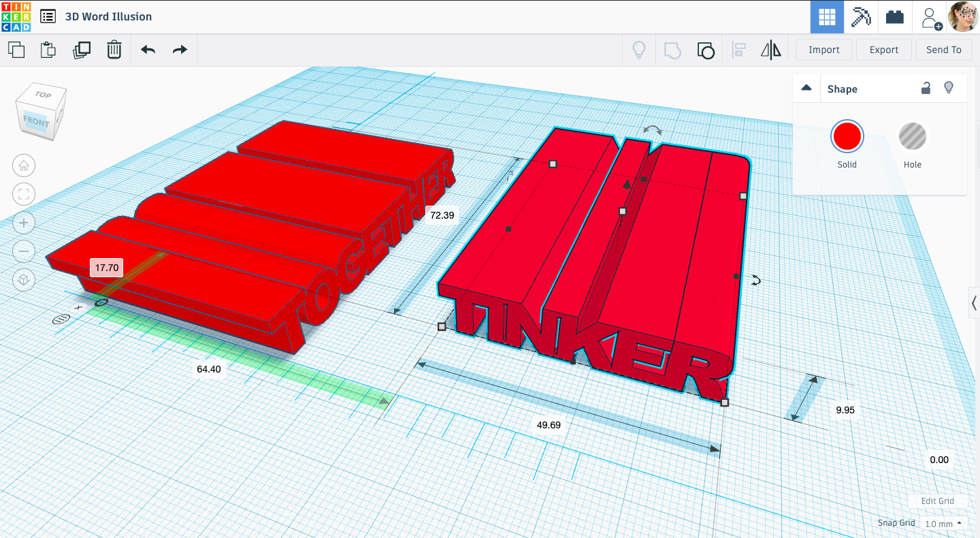Viewport: 980px width, 538px height.
Task: Open the designs list icon
Action: [48, 16]
